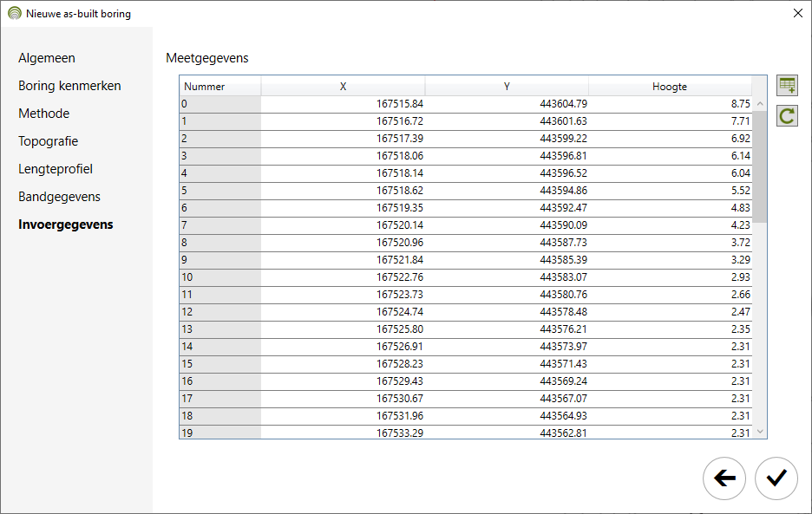Select the Lengteprofiel section
This screenshot has width=812, height=514.
[x=56, y=169]
